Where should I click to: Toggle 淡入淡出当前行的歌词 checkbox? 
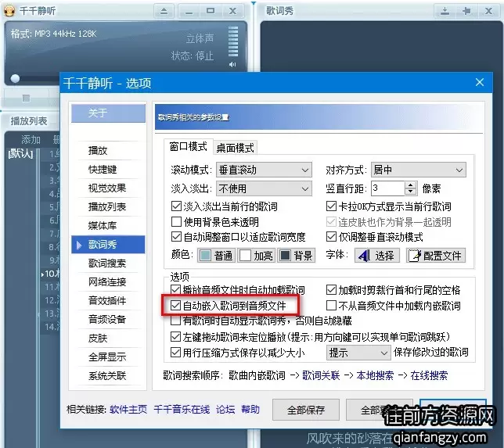176,206
